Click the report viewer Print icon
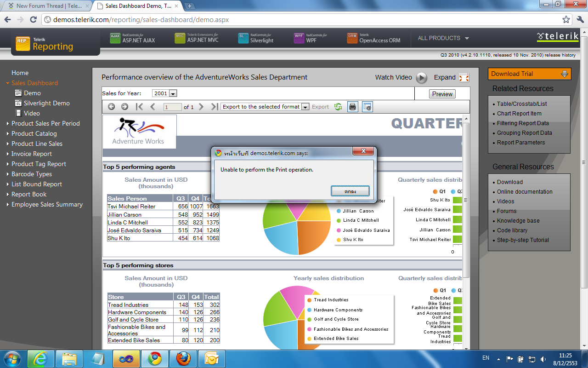The width and height of the screenshot is (588, 368). click(x=352, y=107)
